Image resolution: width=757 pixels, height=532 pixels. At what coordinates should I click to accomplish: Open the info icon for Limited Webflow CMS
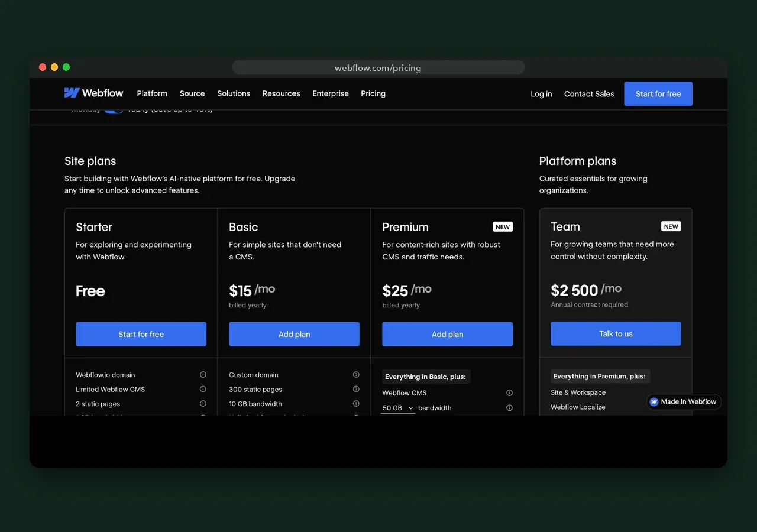[203, 389]
